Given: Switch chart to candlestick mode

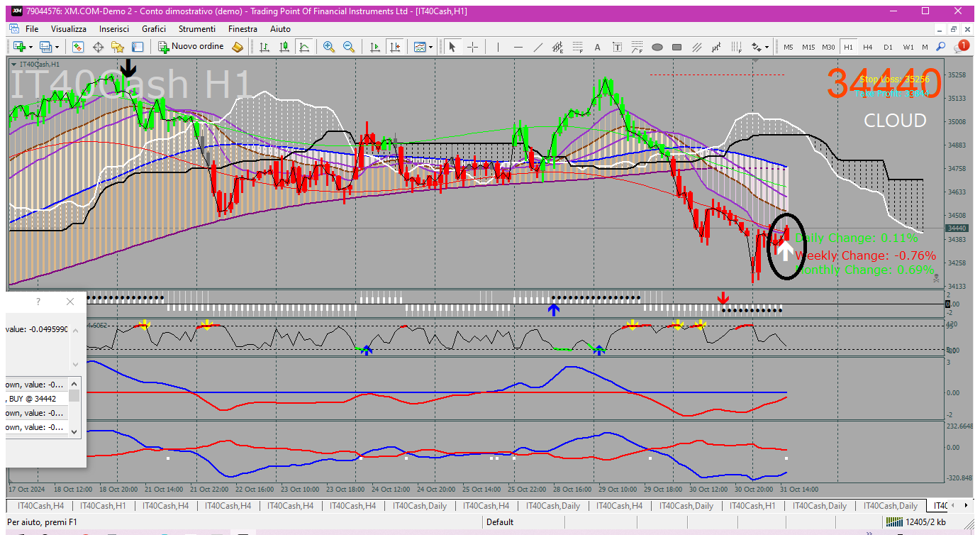Looking at the screenshot, I should 284,47.
